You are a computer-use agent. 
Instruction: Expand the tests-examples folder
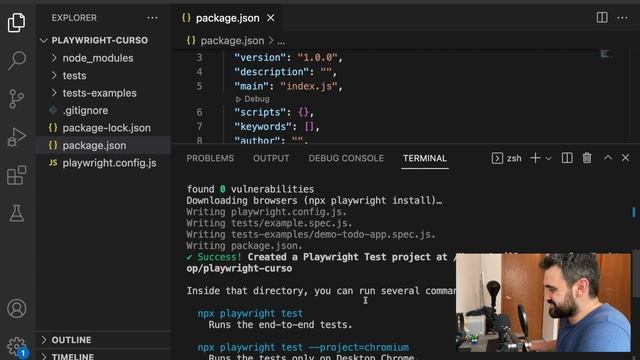pyautogui.click(x=99, y=93)
